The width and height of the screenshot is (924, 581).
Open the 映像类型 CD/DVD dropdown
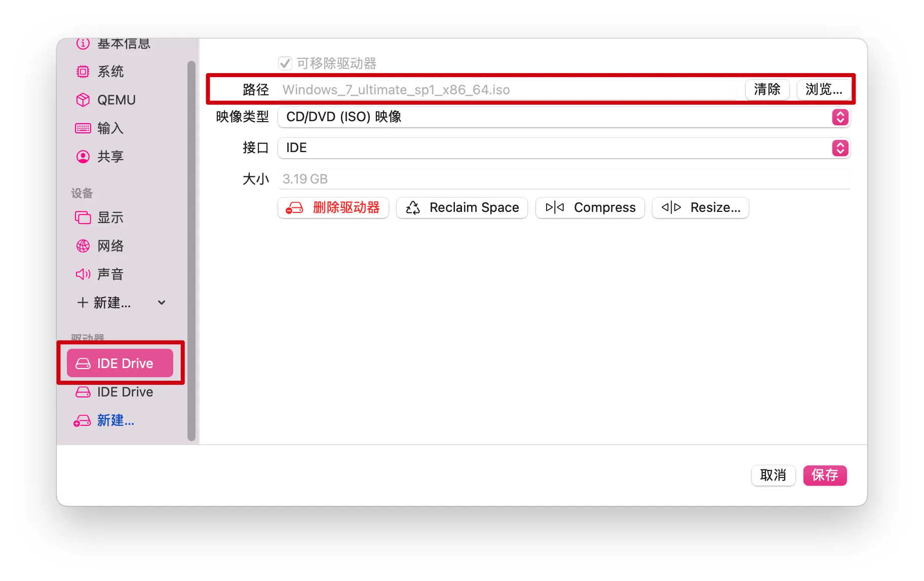[x=564, y=117]
